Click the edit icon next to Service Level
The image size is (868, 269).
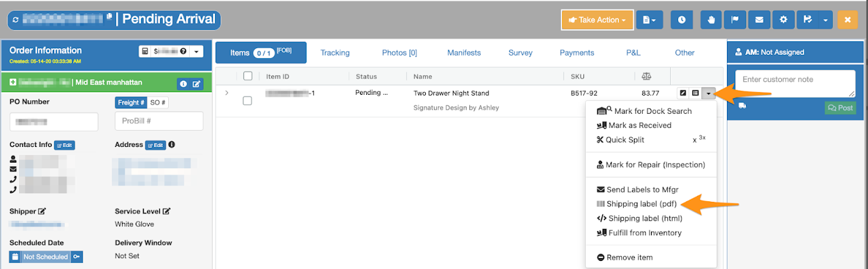coord(167,211)
